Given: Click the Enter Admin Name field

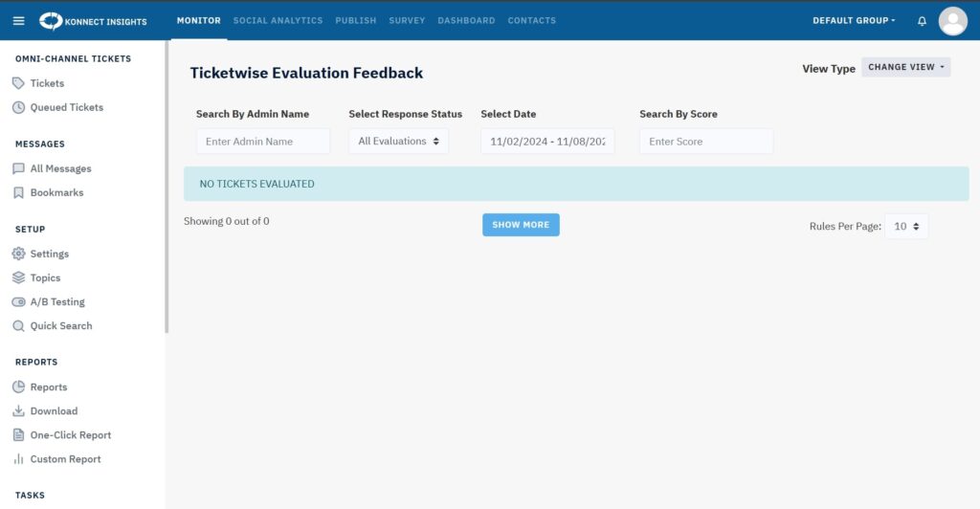Looking at the screenshot, I should (262, 142).
